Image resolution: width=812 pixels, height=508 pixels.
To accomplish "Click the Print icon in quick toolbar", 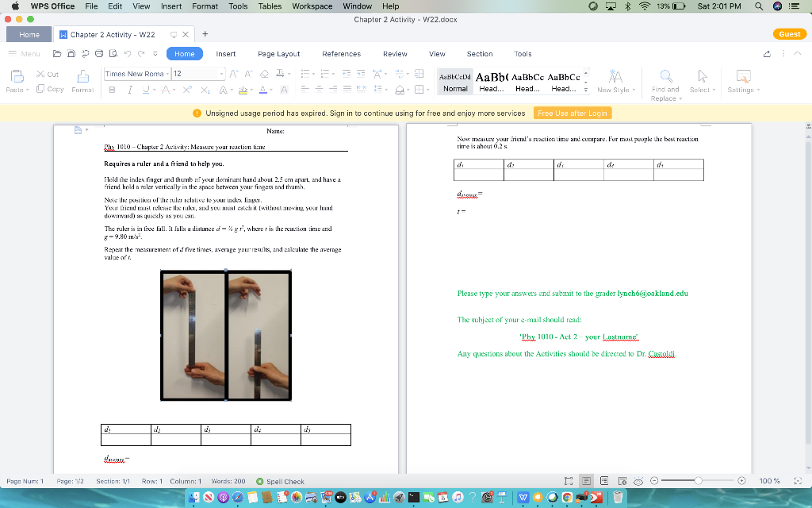I will point(99,53).
